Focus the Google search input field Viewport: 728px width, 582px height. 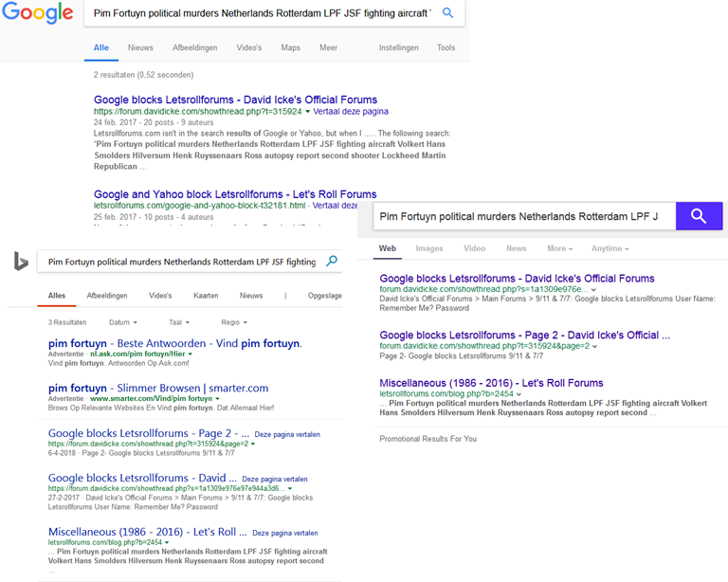[263, 13]
